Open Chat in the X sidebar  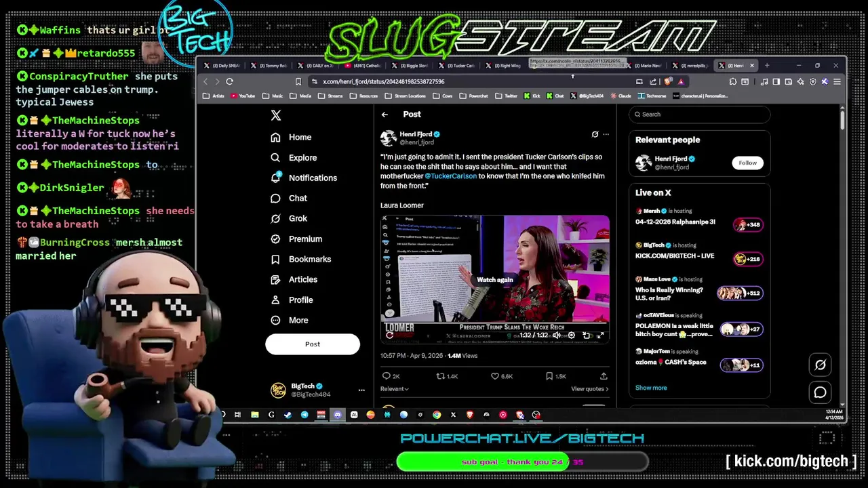coord(289,198)
